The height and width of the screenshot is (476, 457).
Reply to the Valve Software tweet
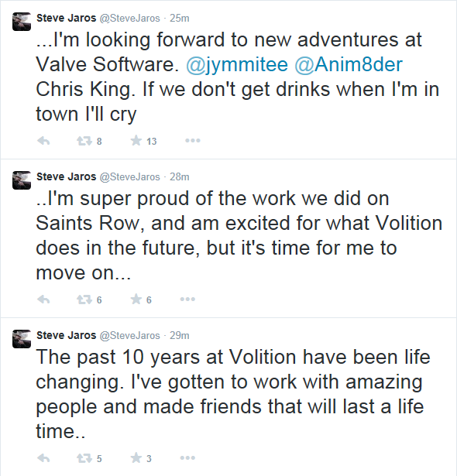43,141
